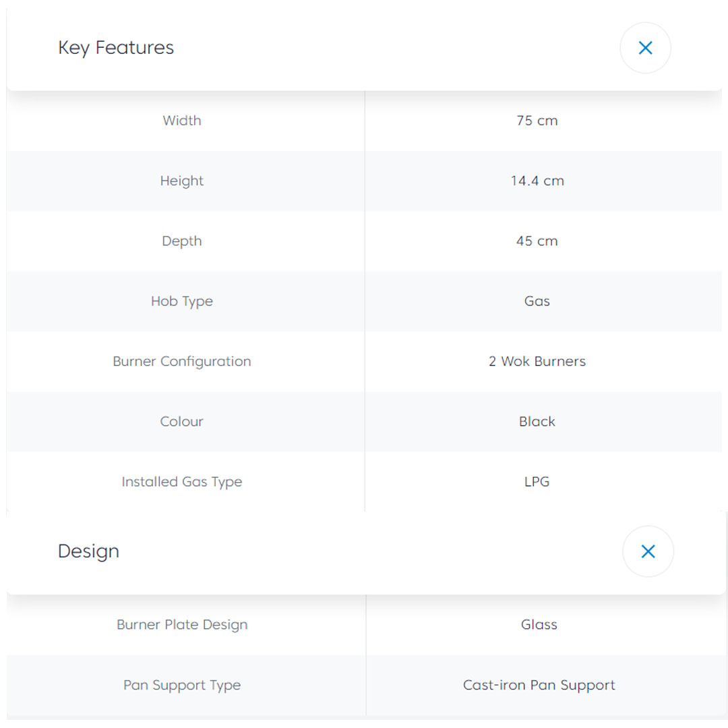The image size is (728, 728).
Task: Select the Gas hob type value
Action: pyautogui.click(x=537, y=301)
